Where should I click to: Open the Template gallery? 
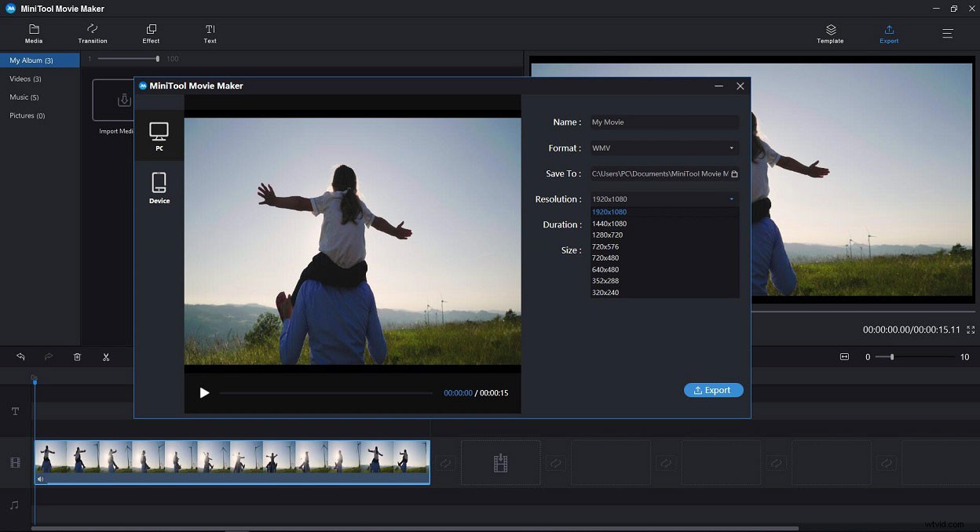coord(829,33)
